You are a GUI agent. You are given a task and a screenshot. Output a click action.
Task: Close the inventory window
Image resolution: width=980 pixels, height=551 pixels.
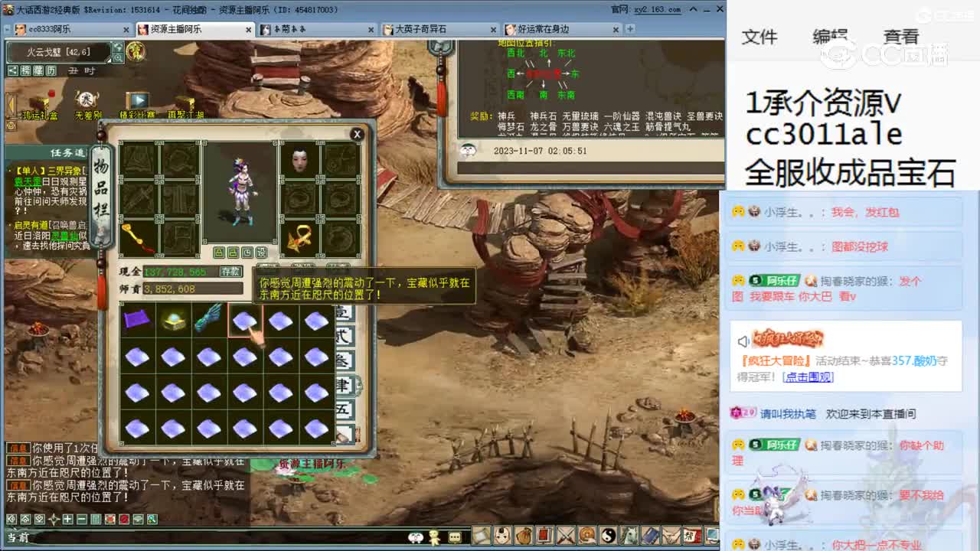(x=356, y=134)
